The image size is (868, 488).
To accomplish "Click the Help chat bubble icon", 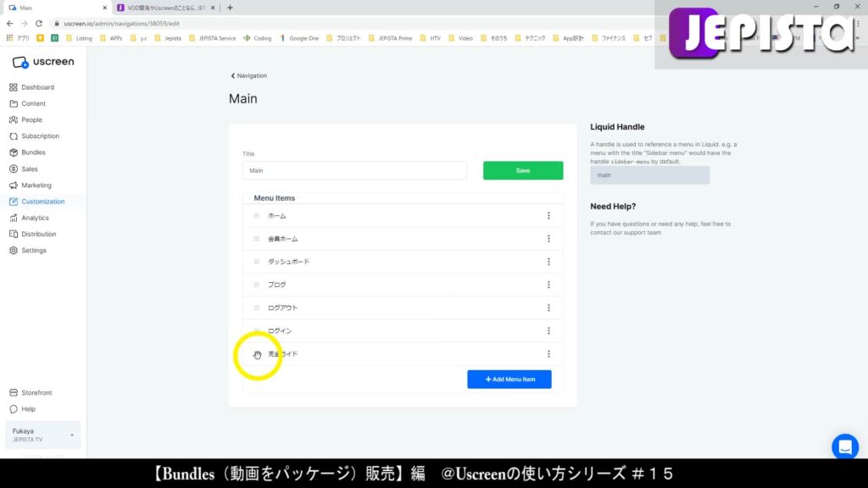I will pos(14,409).
